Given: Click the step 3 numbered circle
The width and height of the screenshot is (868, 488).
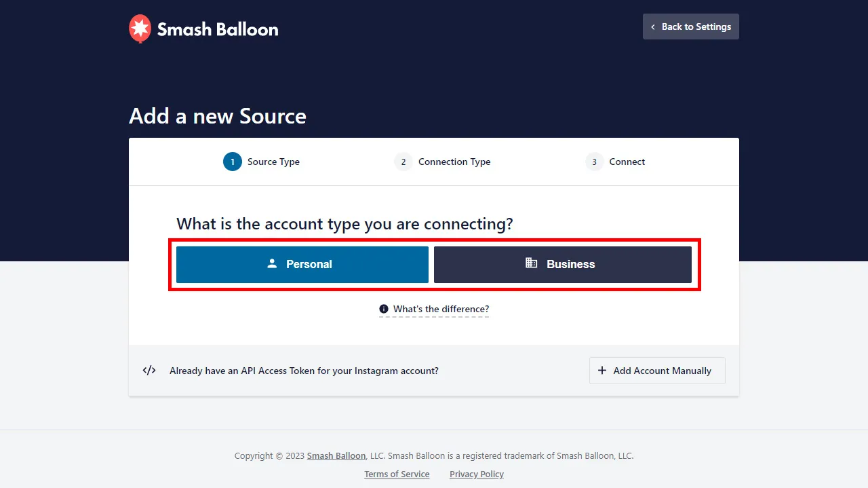Looking at the screenshot, I should pyautogui.click(x=595, y=162).
